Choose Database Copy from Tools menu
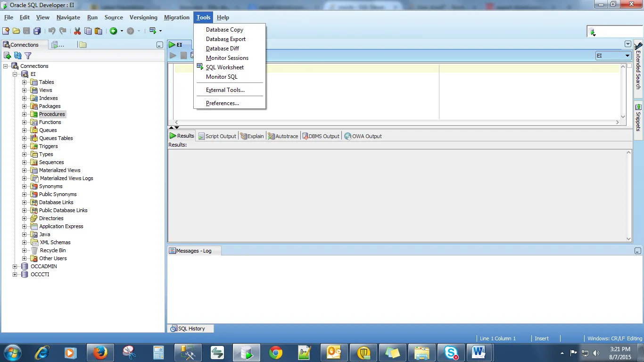Screen dimensions: 644x362 (x=230, y=30)
